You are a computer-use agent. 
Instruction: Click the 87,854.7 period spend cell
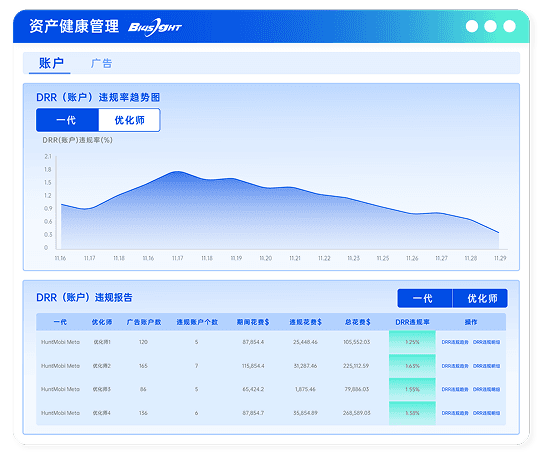(x=253, y=413)
